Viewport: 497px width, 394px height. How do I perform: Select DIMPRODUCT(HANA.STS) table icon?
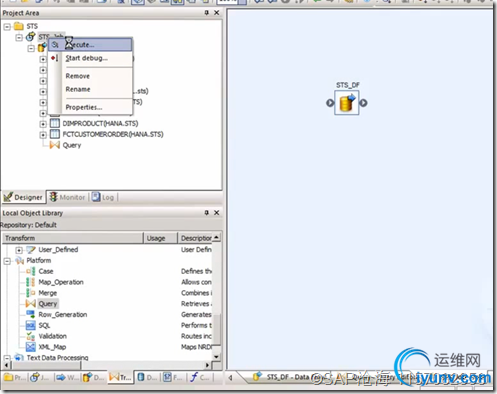pyautogui.click(x=55, y=123)
